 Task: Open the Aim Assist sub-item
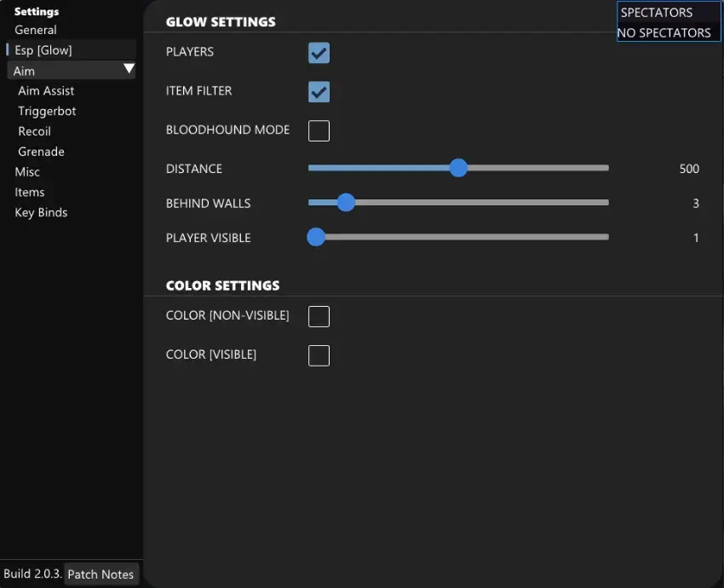pos(46,90)
